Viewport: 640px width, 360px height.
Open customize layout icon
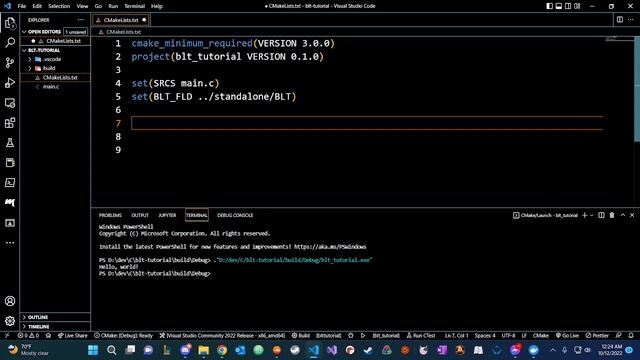[x=577, y=6]
